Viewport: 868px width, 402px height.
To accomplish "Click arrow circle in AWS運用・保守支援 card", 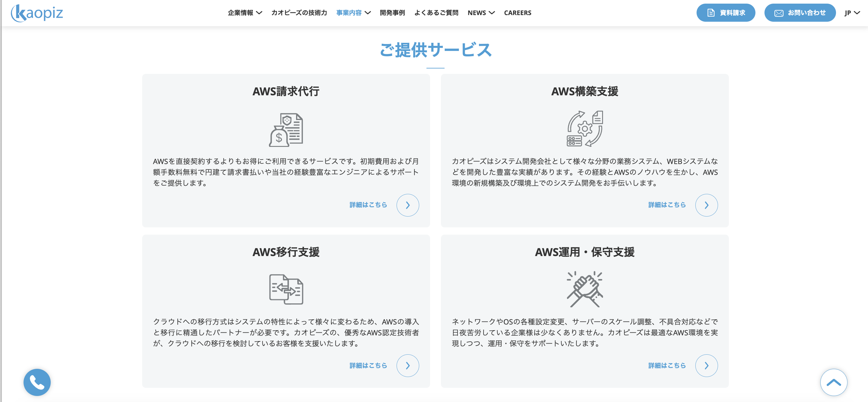I will point(706,366).
